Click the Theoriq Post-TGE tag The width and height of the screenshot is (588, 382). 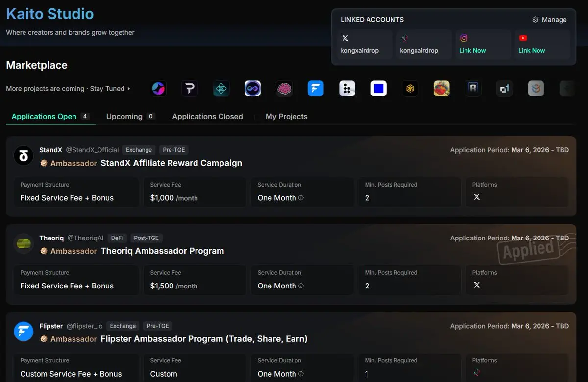point(147,238)
